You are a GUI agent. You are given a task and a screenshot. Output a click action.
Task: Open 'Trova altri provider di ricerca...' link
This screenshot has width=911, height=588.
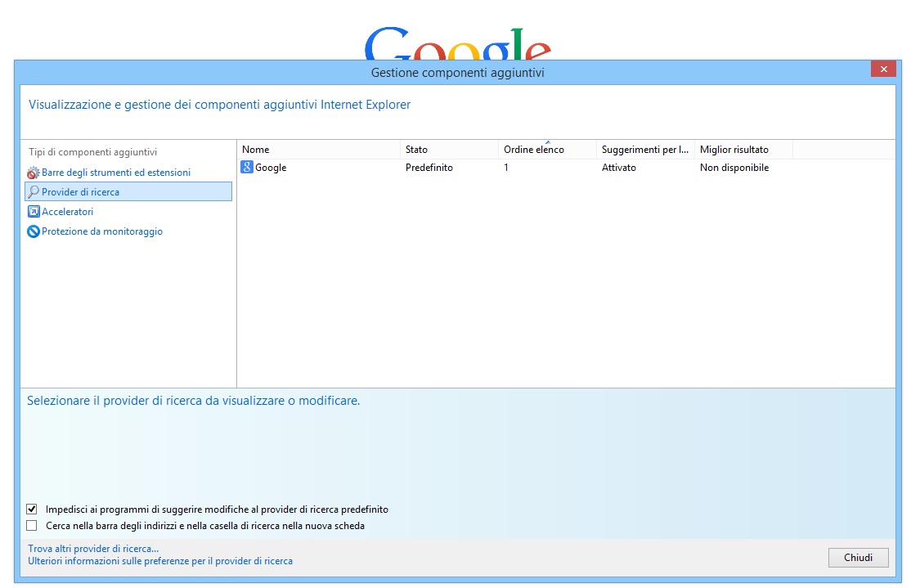[x=93, y=549]
